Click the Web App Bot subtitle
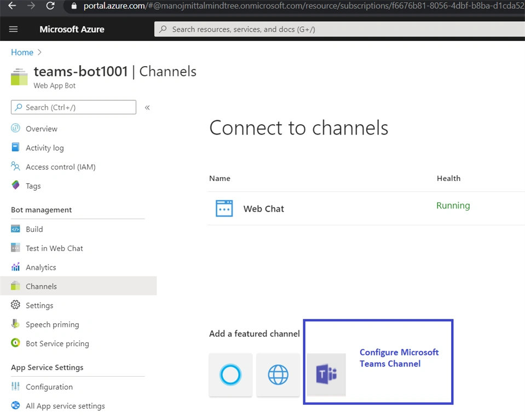This screenshot has width=525, height=420. click(x=55, y=86)
